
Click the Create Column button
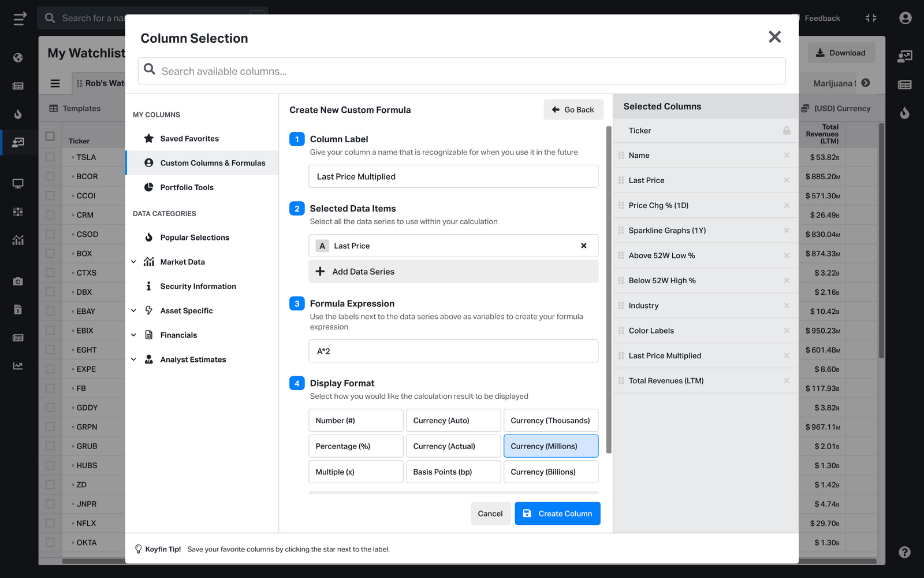coord(557,513)
